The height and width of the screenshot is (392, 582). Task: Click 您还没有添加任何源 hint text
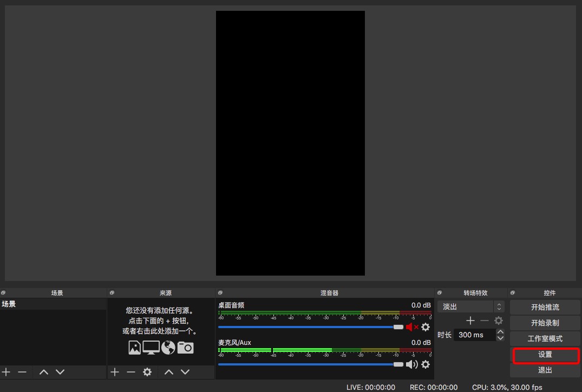tap(159, 310)
